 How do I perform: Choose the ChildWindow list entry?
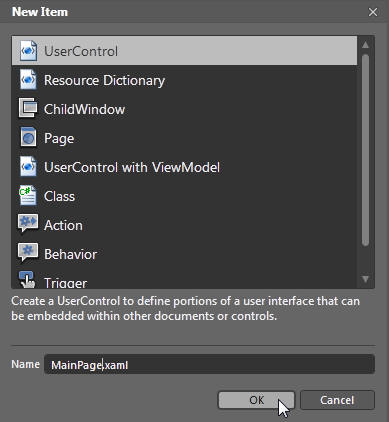click(x=184, y=109)
